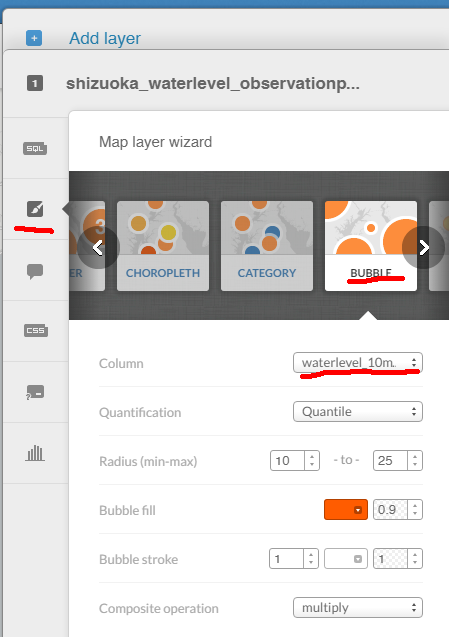
Task: Go to previous wizard types with left arrow
Action: 98,247
